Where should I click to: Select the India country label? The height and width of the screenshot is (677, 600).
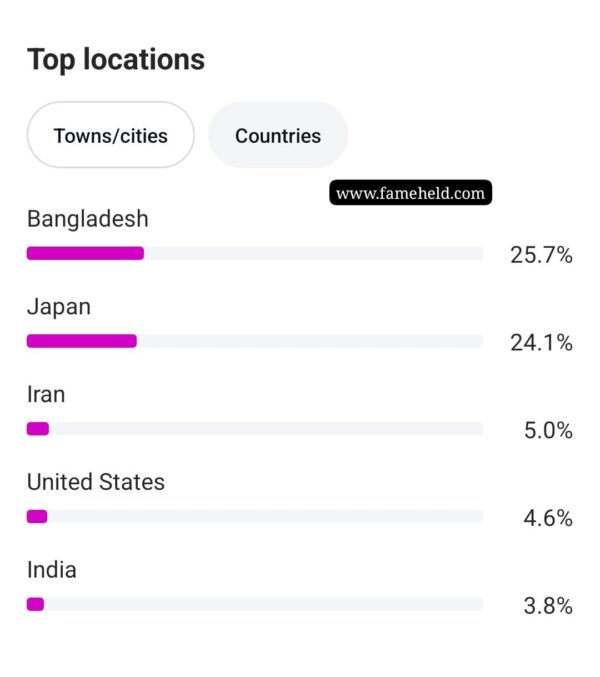(52, 569)
